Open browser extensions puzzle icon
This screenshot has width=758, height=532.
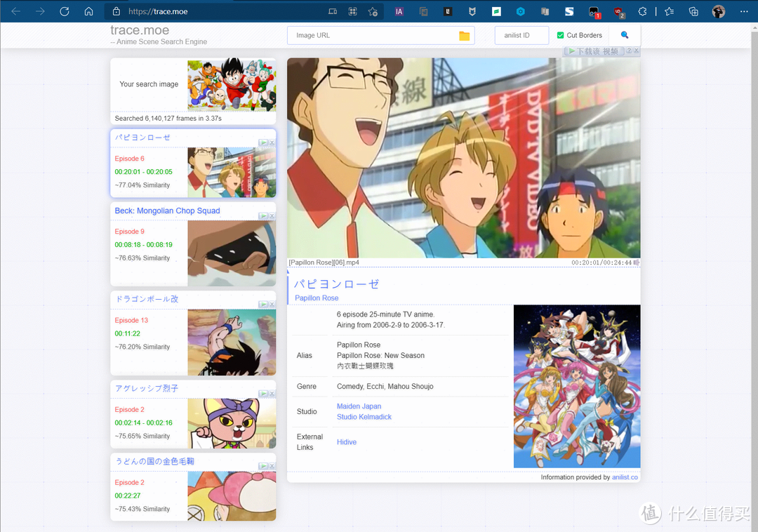(x=642, y=12)
